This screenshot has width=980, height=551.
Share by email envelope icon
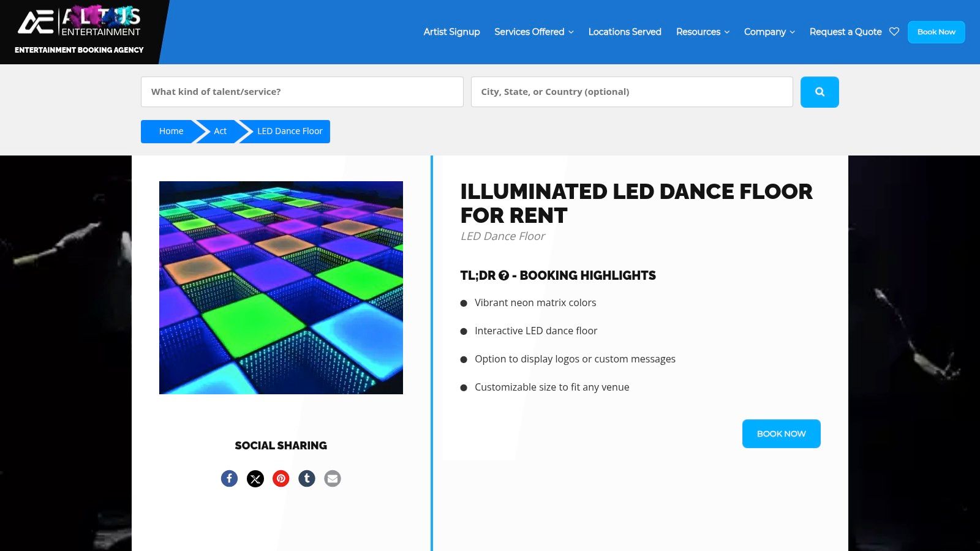point(333,478)
